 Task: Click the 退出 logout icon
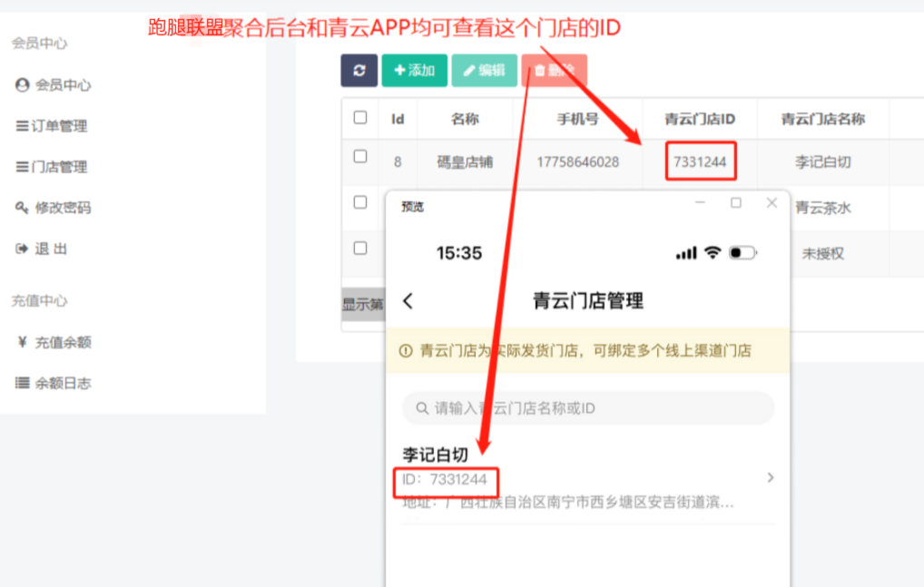(22, 249)
